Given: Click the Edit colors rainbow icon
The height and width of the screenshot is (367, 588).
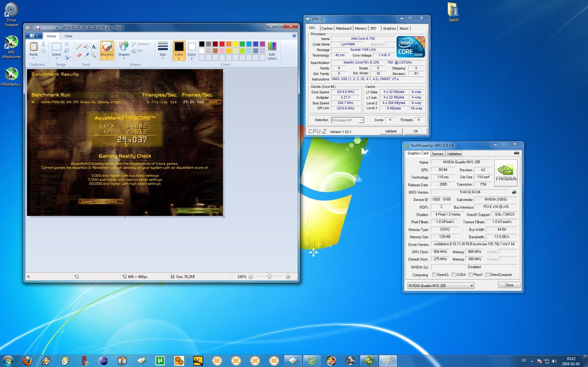Looking at the screenshot, I should [272, 46].
